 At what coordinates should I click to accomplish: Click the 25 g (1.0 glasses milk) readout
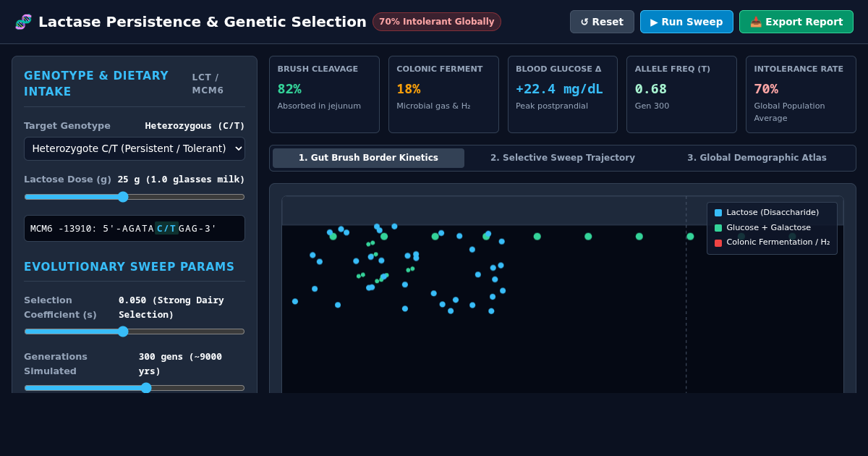pos(181,179)
